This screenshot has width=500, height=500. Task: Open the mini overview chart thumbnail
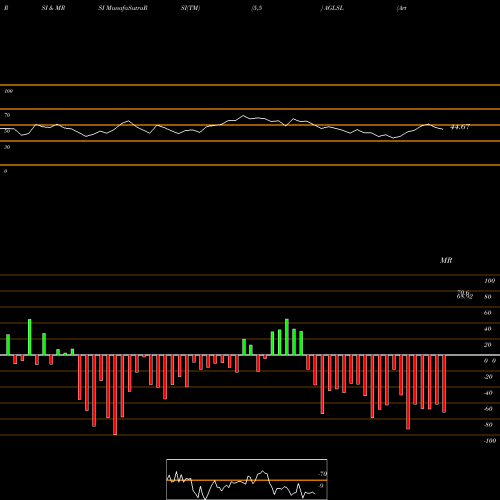pyautogui.click(x=247, y=479)
